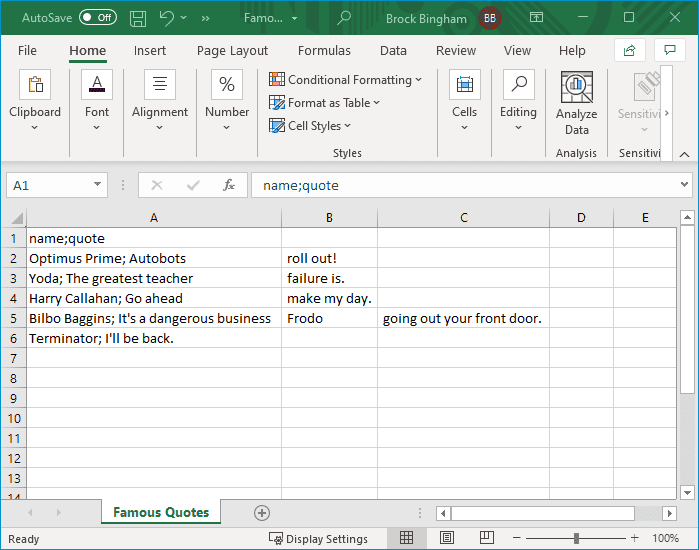This screenshot has height=550, width=699.
Task: Select cell with 'Optimus Prime; Autobots'
Action: tap(154, 259)
